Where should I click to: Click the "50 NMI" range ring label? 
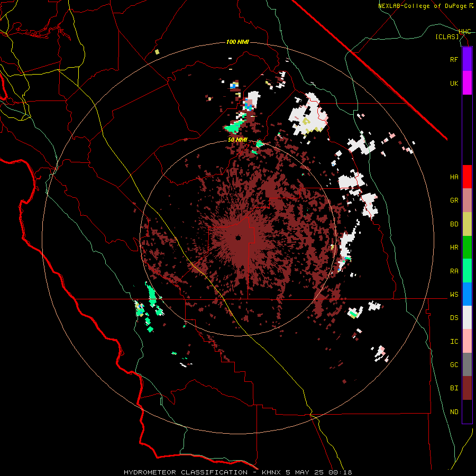click(x=237, y=140)
